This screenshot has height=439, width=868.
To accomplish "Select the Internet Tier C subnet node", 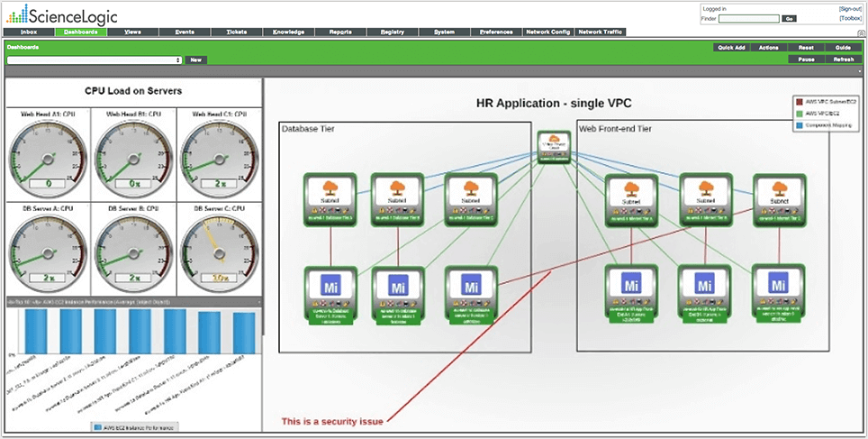I will tap(780, 201).
